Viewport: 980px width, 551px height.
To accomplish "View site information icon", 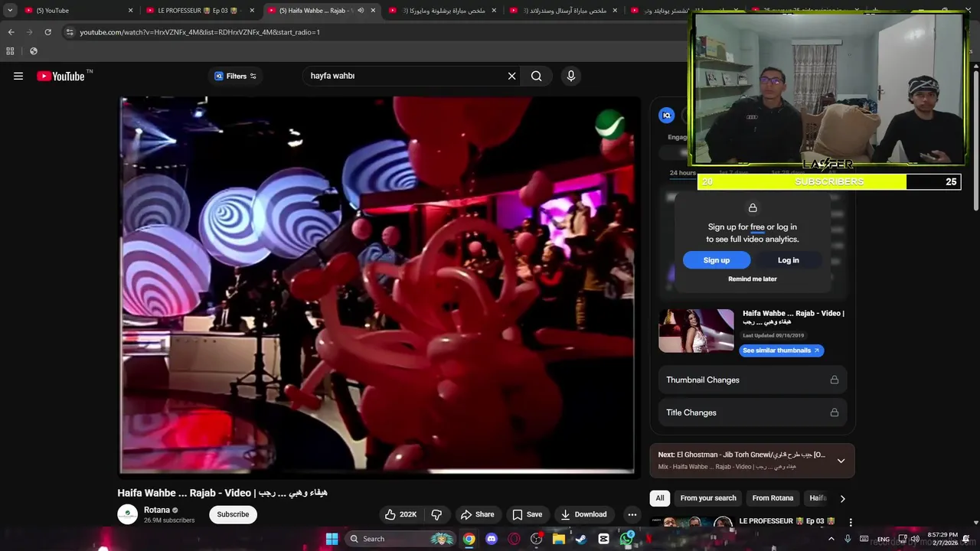I will pyautogui.click(x=70, y=32).
